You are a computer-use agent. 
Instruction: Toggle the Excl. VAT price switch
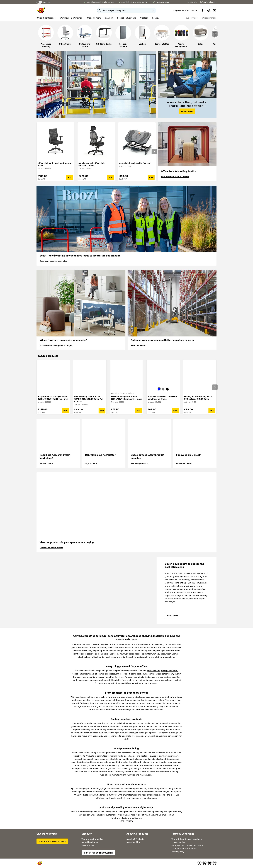click(39, 2)
